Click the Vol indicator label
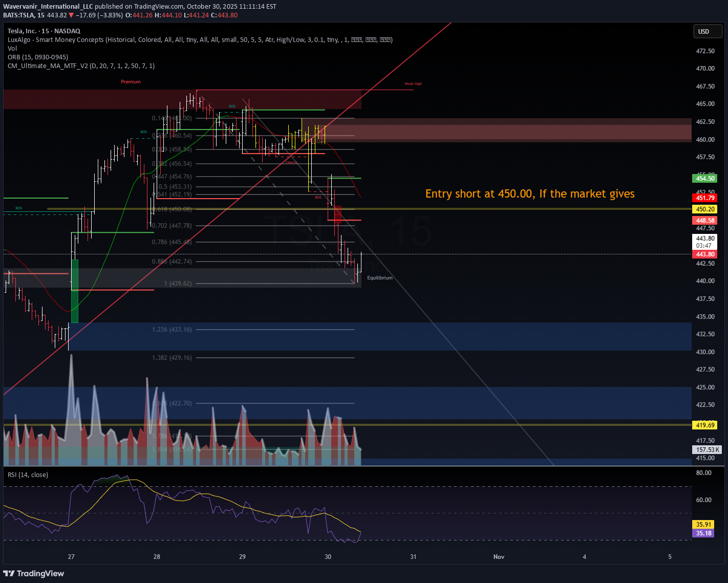This screenshot has width=728, height=583. coord(12,49)
